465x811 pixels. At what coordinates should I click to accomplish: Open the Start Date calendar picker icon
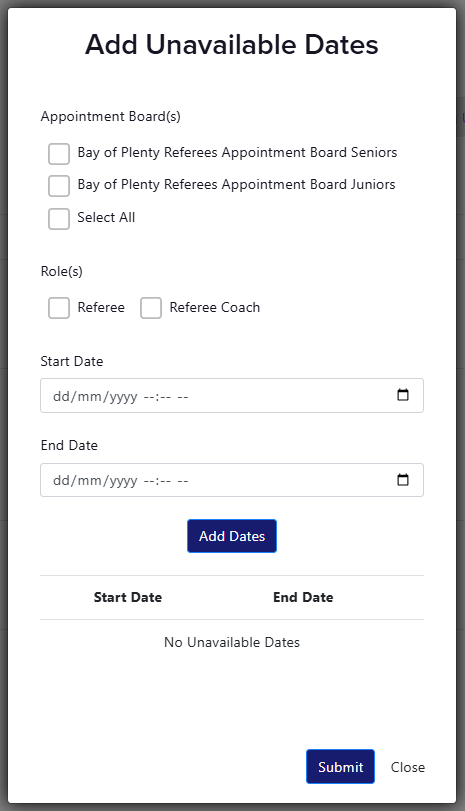click(402, 395)
